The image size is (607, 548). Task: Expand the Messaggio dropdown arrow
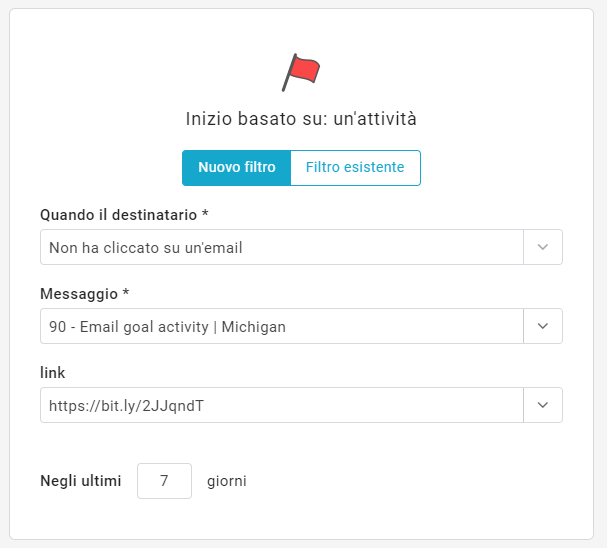point(543,326)
